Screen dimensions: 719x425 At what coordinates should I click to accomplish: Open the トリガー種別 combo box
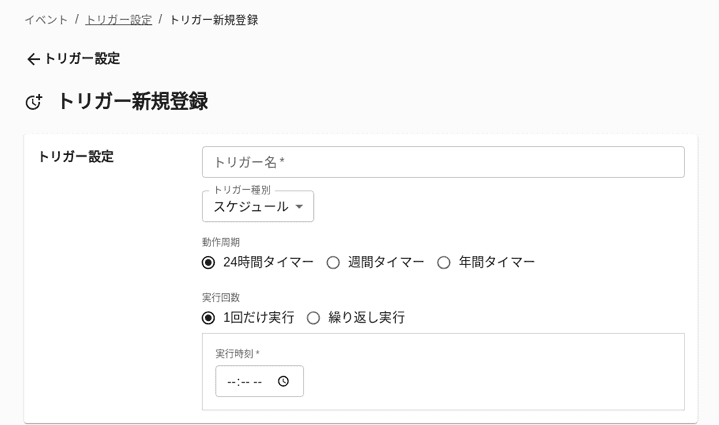coord(257,207)
